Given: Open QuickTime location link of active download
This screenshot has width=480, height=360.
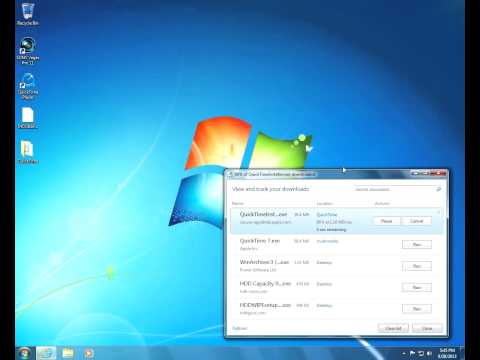Looking at the screenshot, I should pos(327,215).
